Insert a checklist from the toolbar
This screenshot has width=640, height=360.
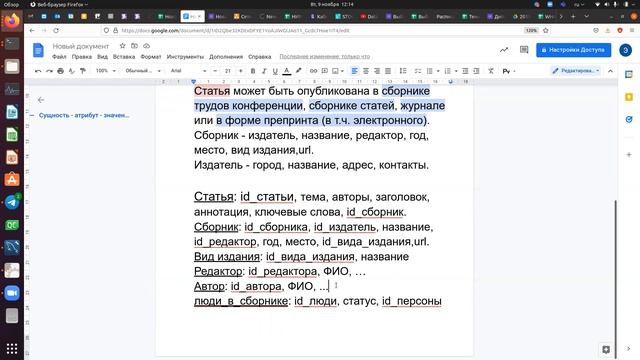tap(418, 71)
